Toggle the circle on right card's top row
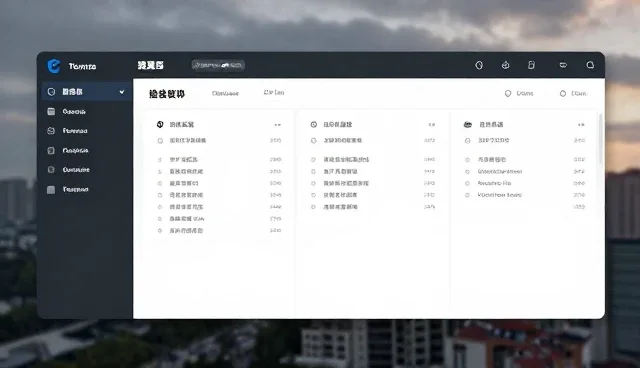Viewport: 640px width, 368px height. (468, 141)
